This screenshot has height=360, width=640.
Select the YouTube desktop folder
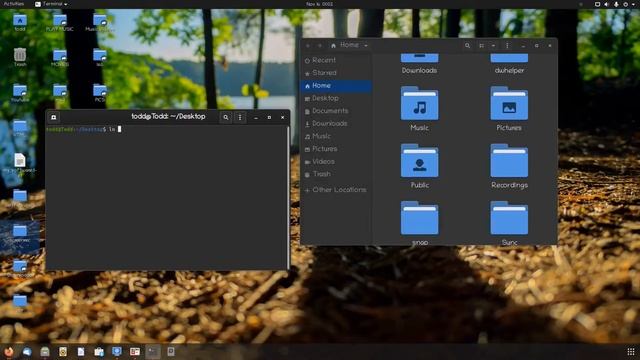[x=20, y=93]
